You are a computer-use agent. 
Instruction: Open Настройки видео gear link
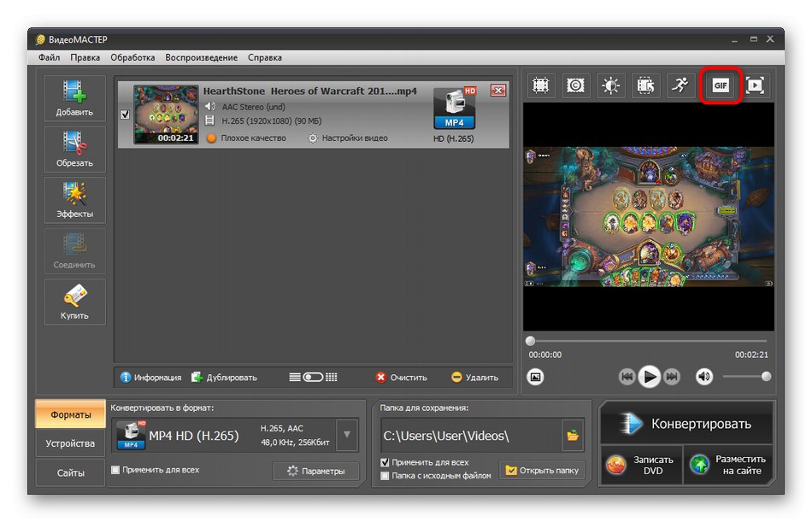(x=348, y=138)
